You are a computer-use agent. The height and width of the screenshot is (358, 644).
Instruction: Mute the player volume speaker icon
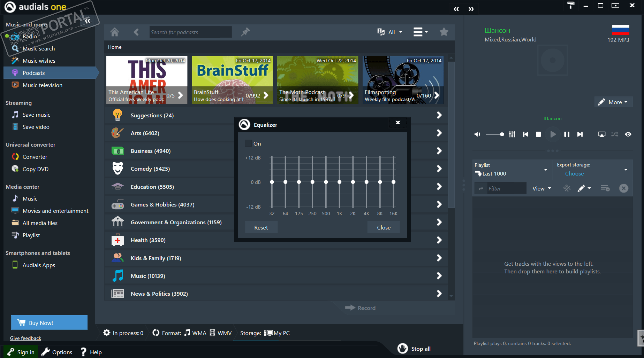[477, 134]
